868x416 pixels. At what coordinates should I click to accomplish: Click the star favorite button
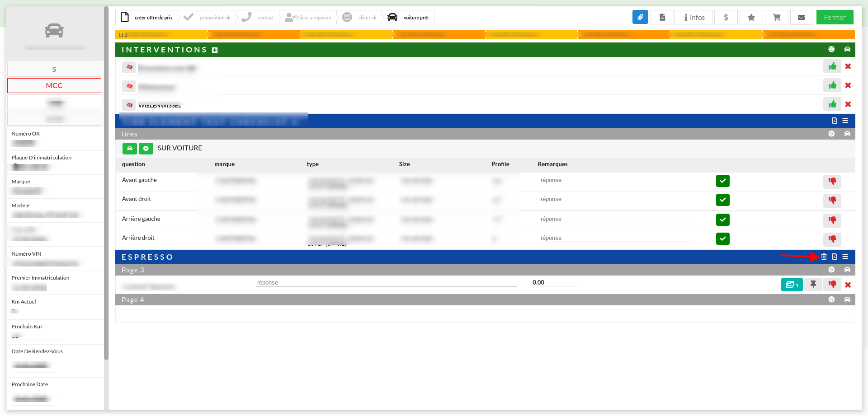click(751, 17)
